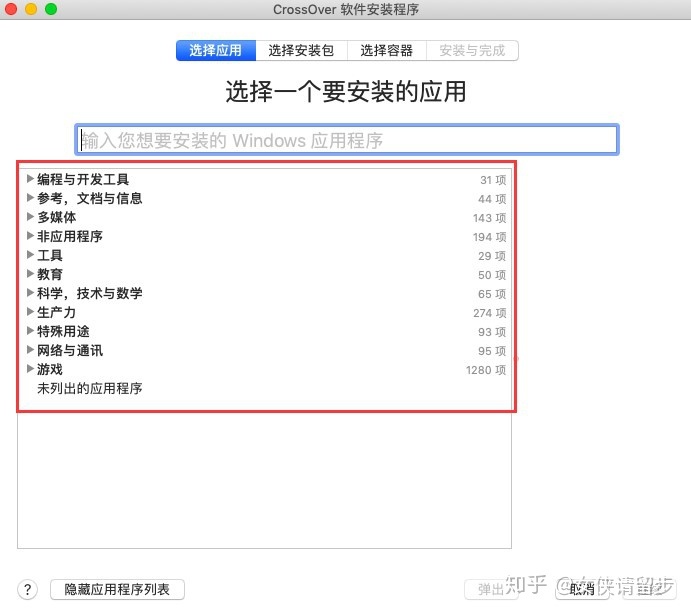This screenshot has width=691, height=613.
Task: Expand the 编程与开发工具 category triangle
Action: (x=30, y=178)
